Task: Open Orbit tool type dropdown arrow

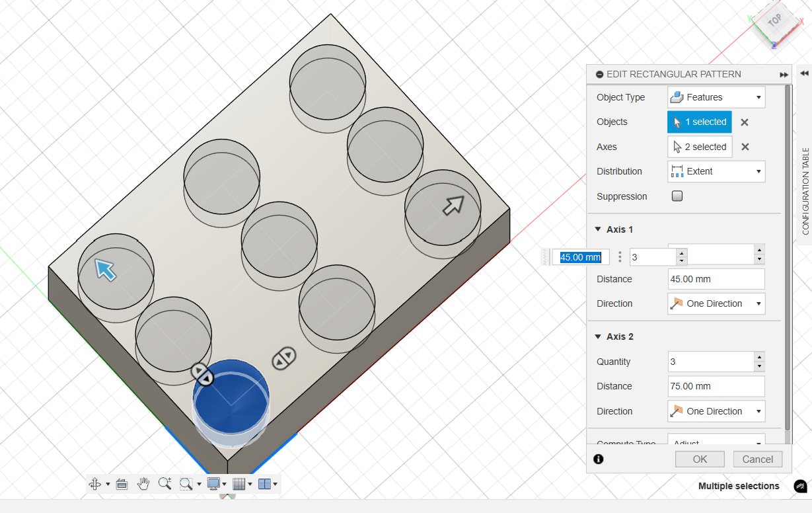Action: coord(108,484)
